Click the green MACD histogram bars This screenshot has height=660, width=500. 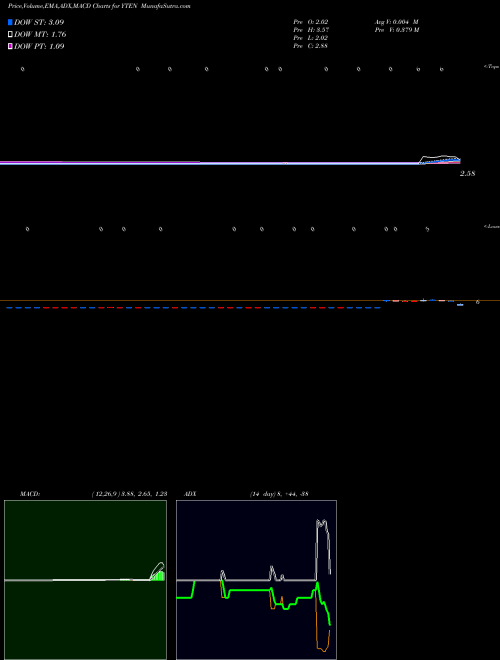158,576
